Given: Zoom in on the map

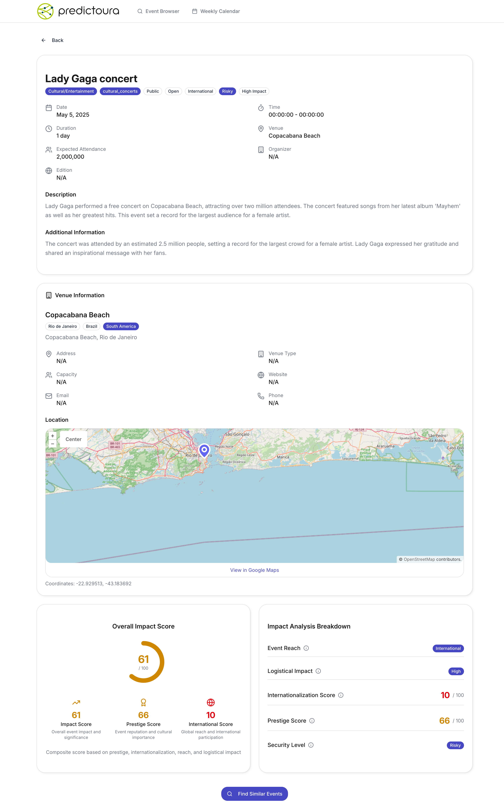Looking at the screenshot, I should click(x=52, y=436).
